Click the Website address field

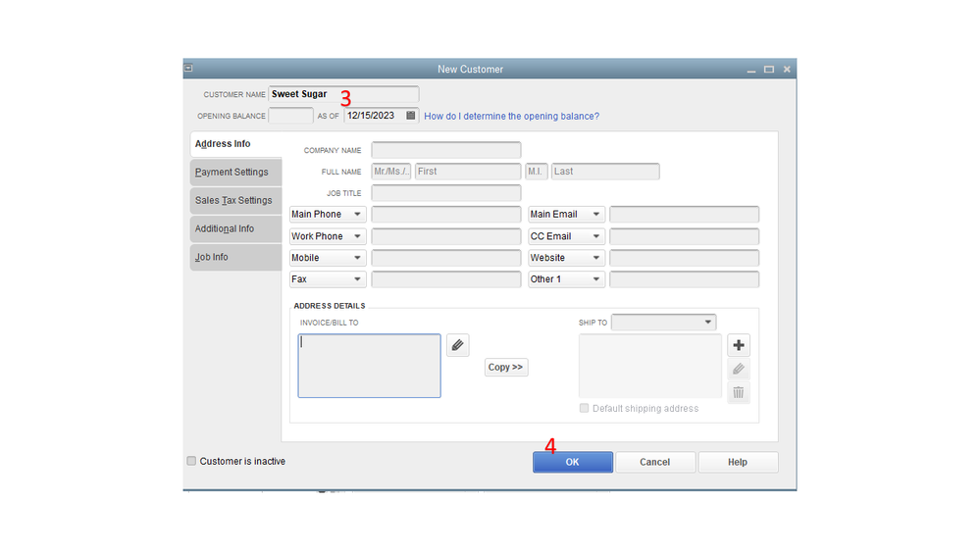(x=685, y=258)
